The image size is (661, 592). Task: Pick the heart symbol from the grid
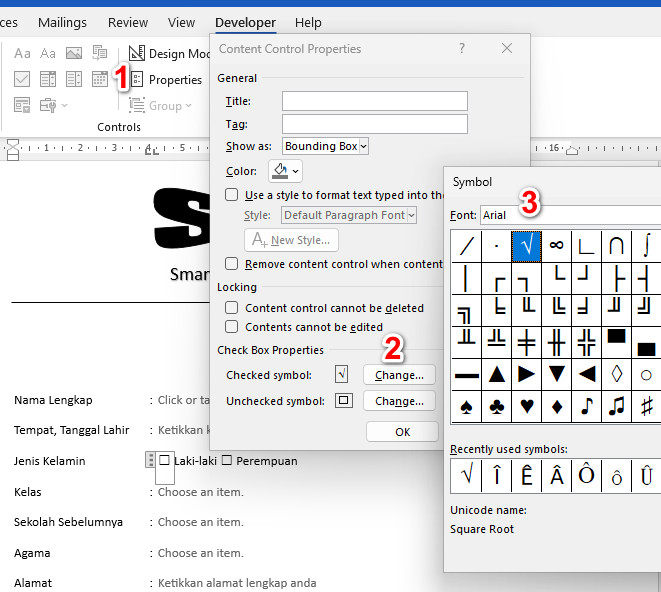(x=527, y=407)
